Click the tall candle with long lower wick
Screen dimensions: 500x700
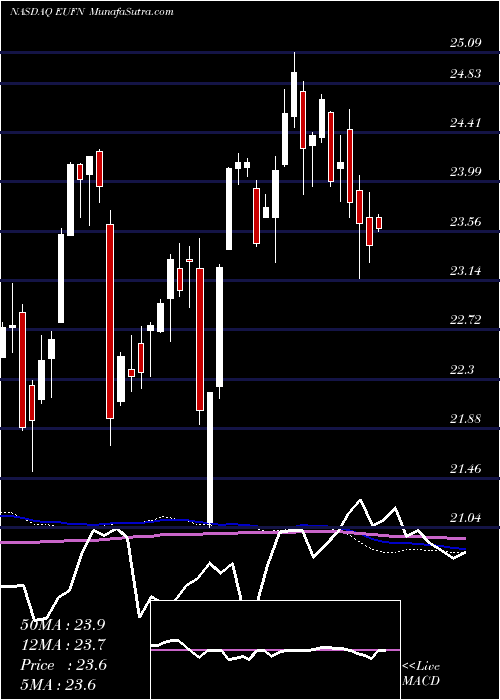[x=209, y=459]
